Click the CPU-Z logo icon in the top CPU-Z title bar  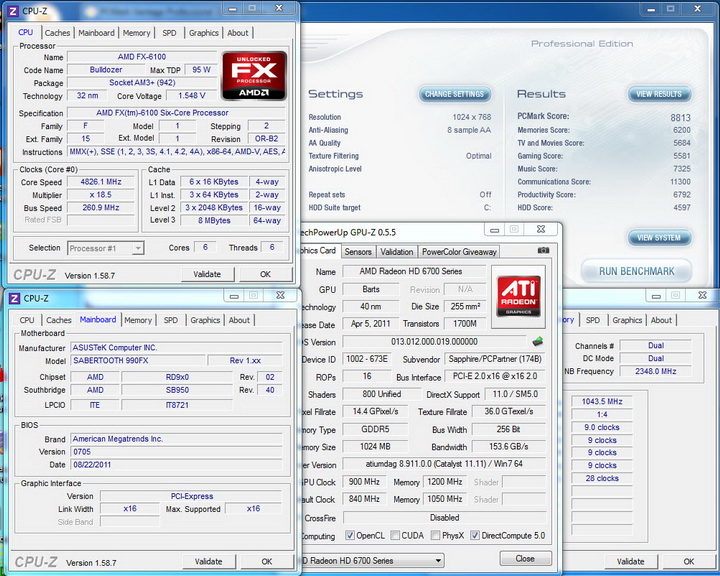pos(14,11)
